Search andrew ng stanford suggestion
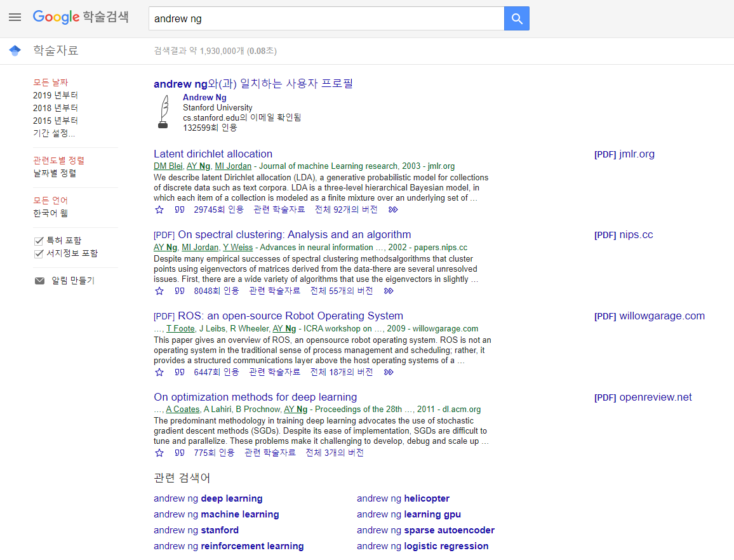 (x=196, y=531)
